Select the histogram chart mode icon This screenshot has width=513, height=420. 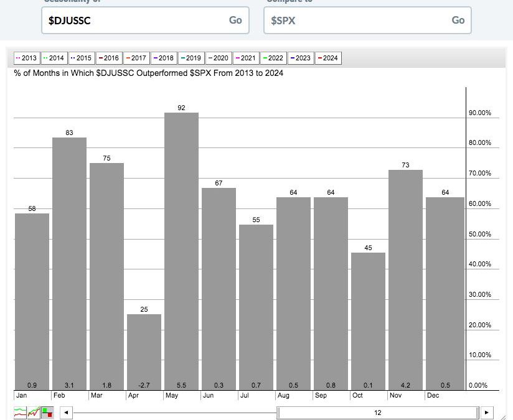(x=48, y=413)
